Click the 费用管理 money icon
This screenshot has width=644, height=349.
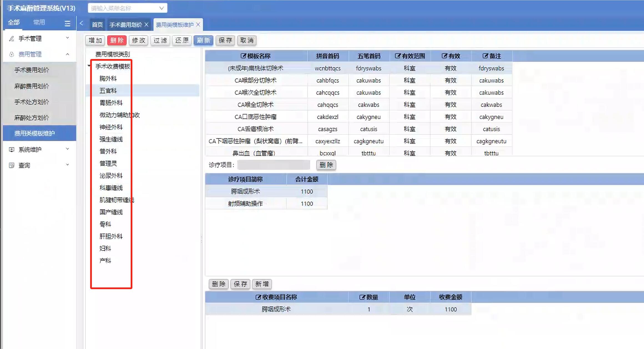point(12,54)
